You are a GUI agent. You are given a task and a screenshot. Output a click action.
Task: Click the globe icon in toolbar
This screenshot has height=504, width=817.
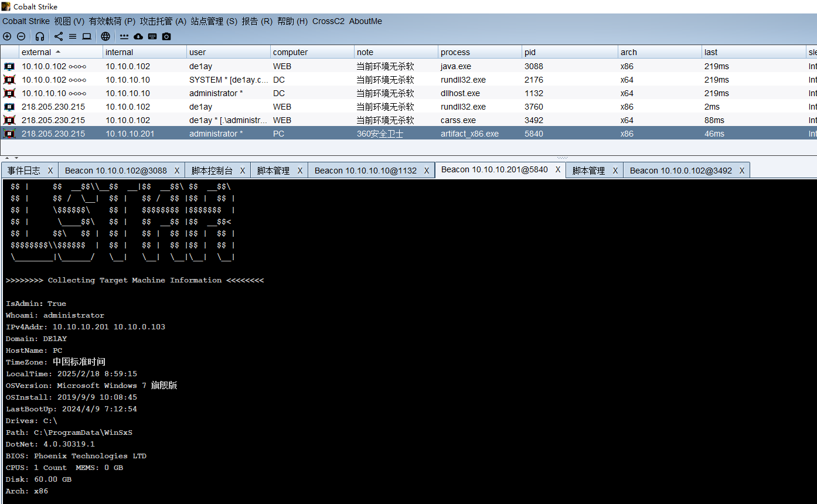[x=105, y=36]
